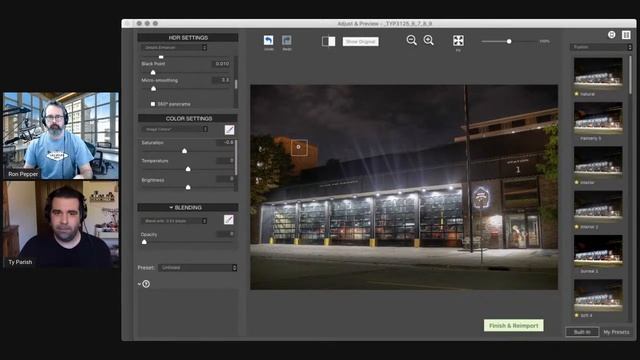
Task: Select the Surreal 3 preset thumbnail
Action: [x=598, y=251]
